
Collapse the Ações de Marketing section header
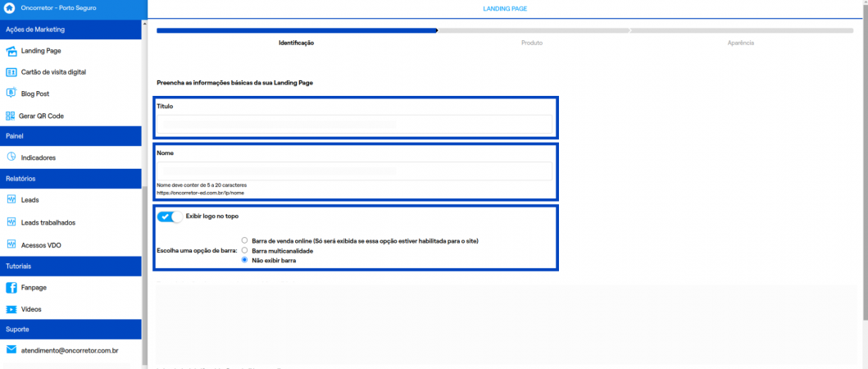coord(70,30)
